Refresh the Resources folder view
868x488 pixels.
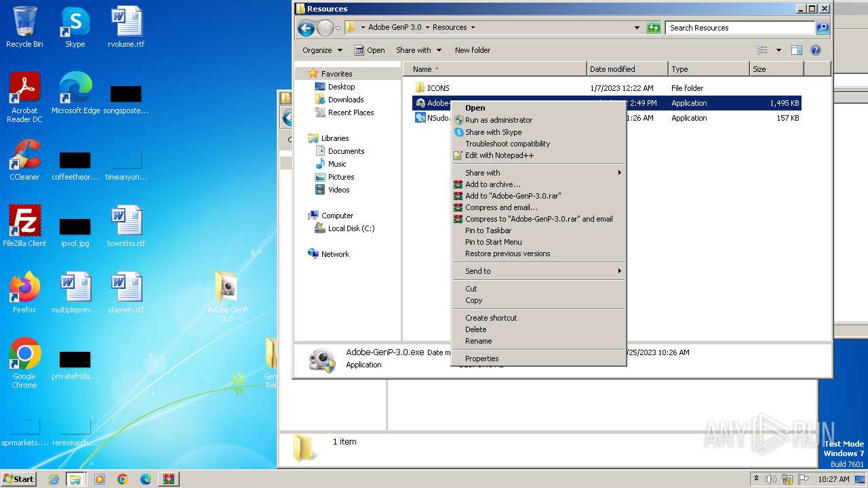[654, 28]
